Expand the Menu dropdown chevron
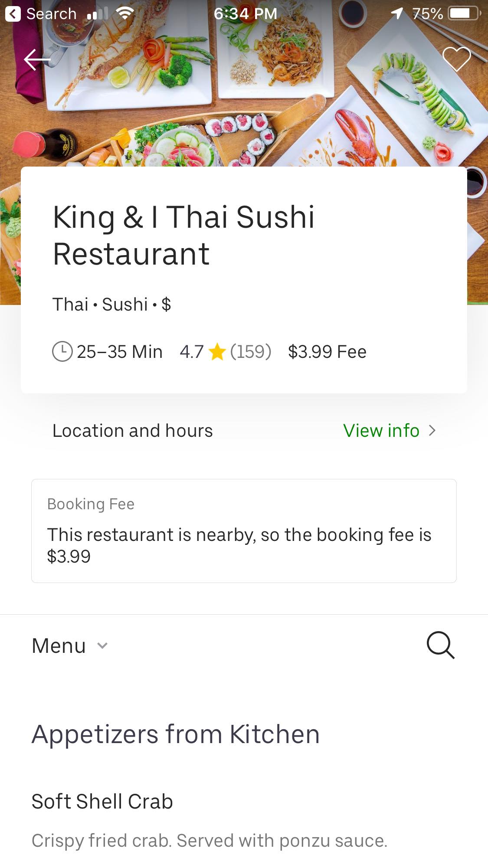 102,645
